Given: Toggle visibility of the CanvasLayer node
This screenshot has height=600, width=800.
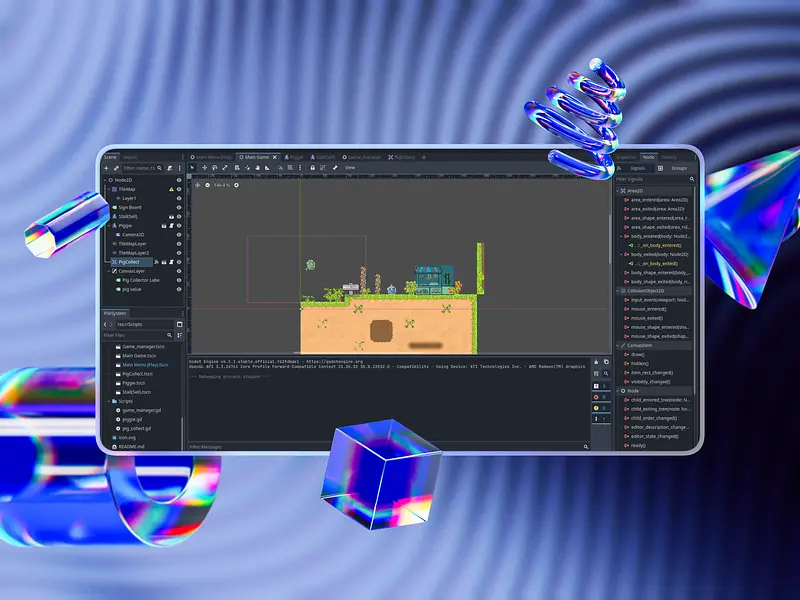Looking at the screenshot, I should 179,271.
